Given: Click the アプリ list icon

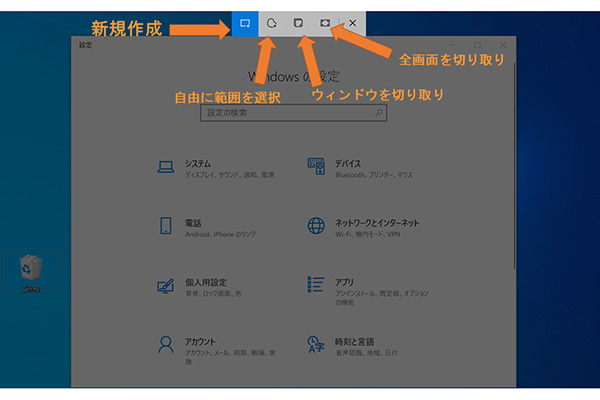Looking at the screenshot, I should point(316,284).
